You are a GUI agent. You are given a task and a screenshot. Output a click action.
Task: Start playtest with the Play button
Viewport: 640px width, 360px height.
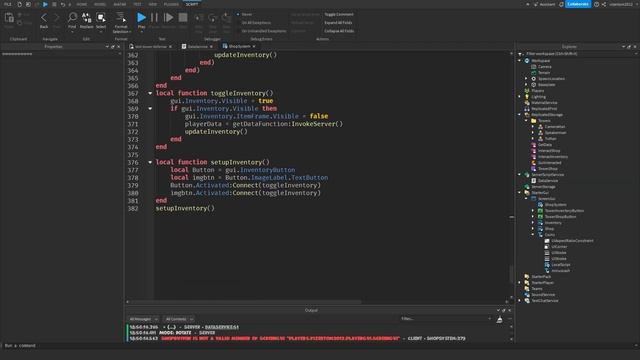point(141,18)
